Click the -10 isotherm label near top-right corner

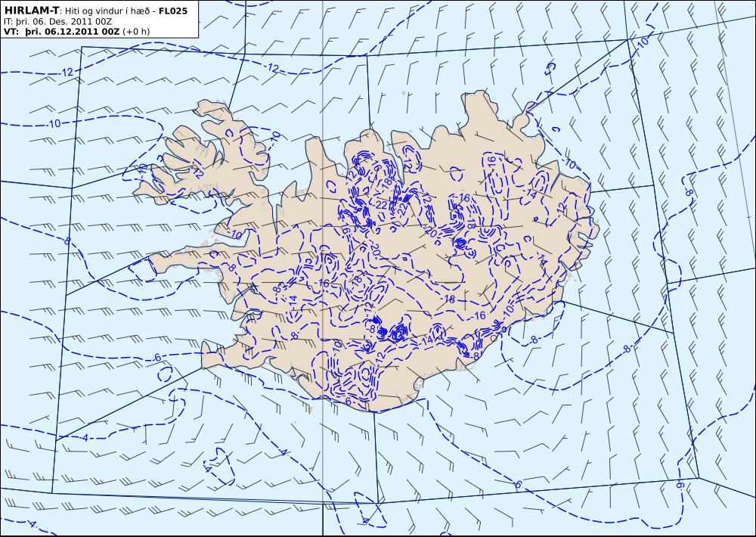click(642, 42)
